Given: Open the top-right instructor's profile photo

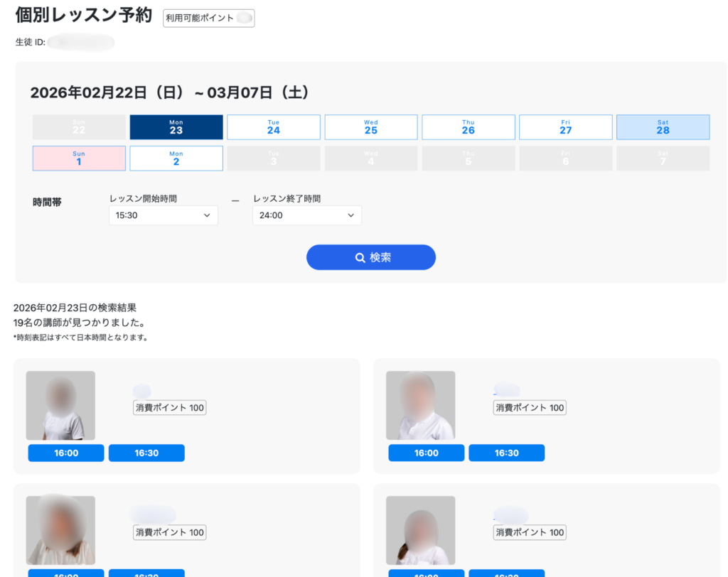Looking at the screenshot, I should [421, 405].
